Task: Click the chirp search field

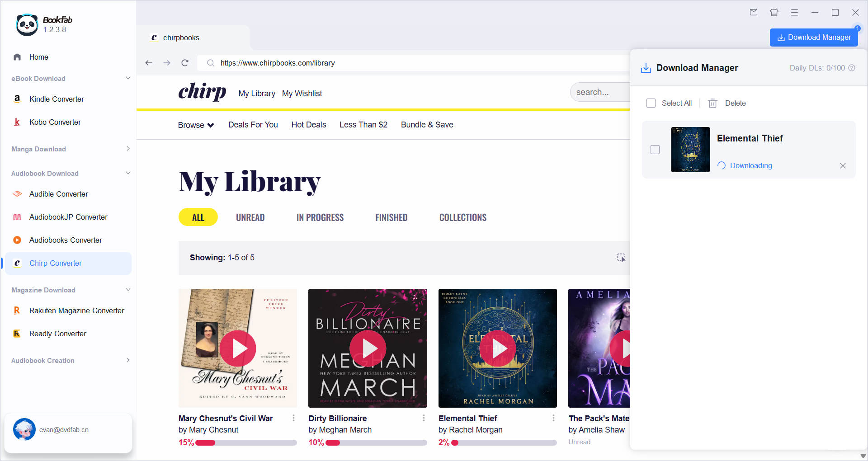Action: 600,92
